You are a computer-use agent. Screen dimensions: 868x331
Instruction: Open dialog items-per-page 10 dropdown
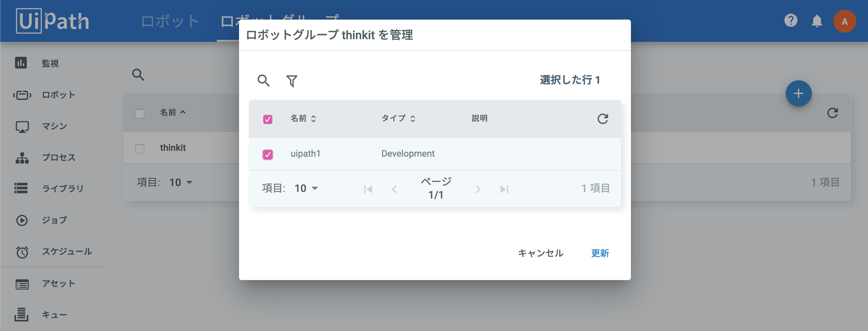pyautogui.click(x=306, y=188)
